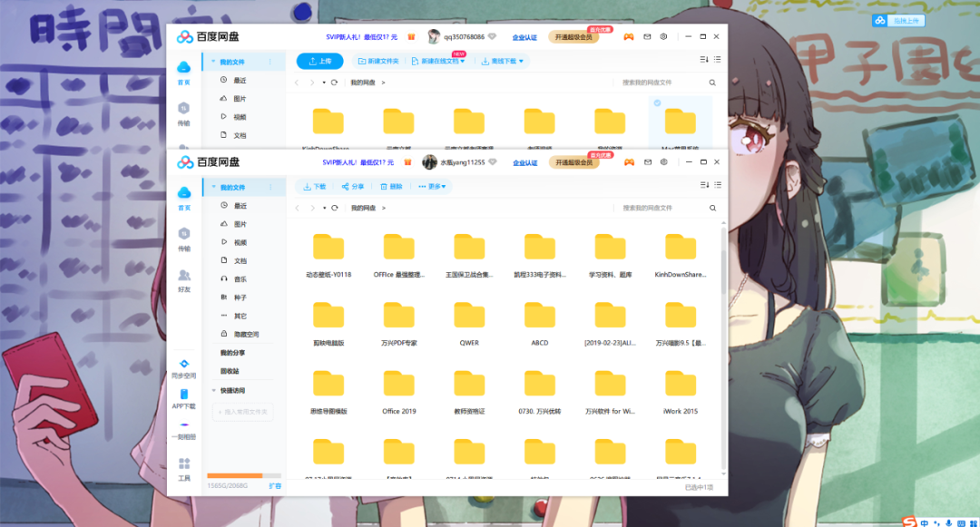Click the floating 拖拽上传 widget on desktop
Image resolution: width=980 pixels, height=527 pixels.
pyautogui.click(x=898, y=21)
